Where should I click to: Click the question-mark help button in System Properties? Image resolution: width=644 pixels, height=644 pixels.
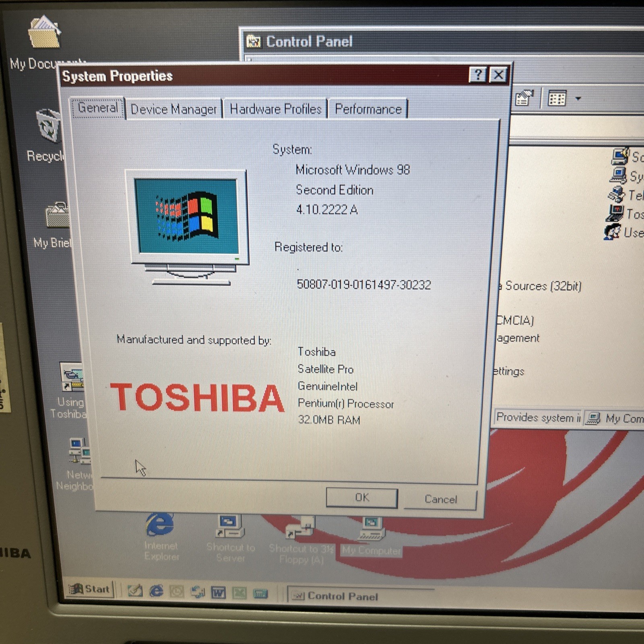pyautogui.click(x=478, y=75)
